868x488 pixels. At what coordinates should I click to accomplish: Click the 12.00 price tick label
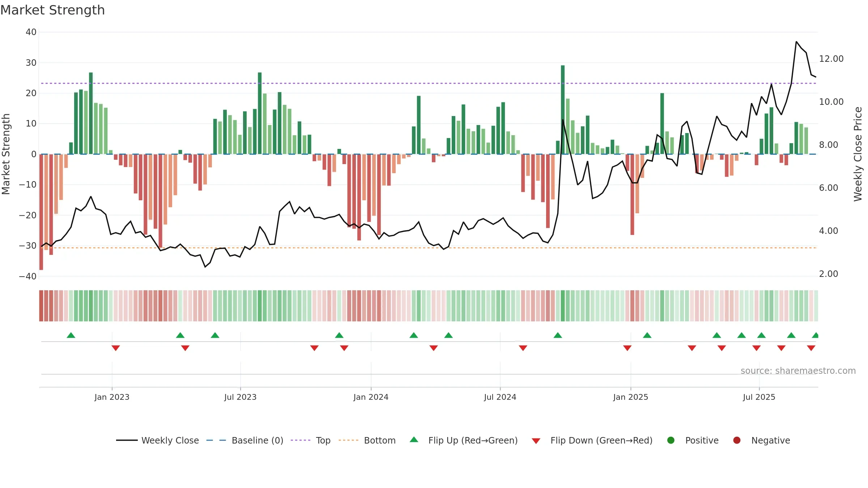click(831, 59)
